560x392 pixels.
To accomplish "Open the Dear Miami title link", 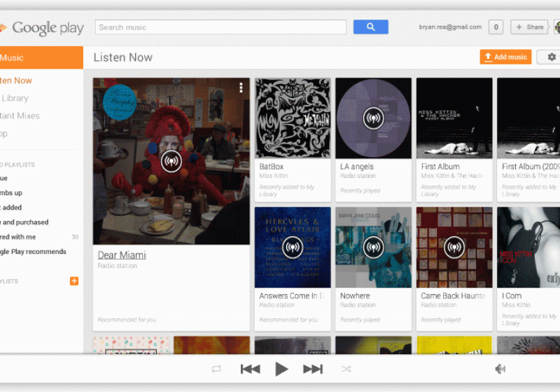I will [x=122, y=255].
